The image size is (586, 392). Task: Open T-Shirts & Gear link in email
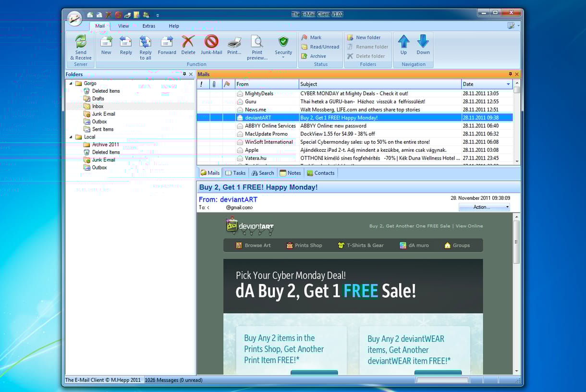(361, 245)
